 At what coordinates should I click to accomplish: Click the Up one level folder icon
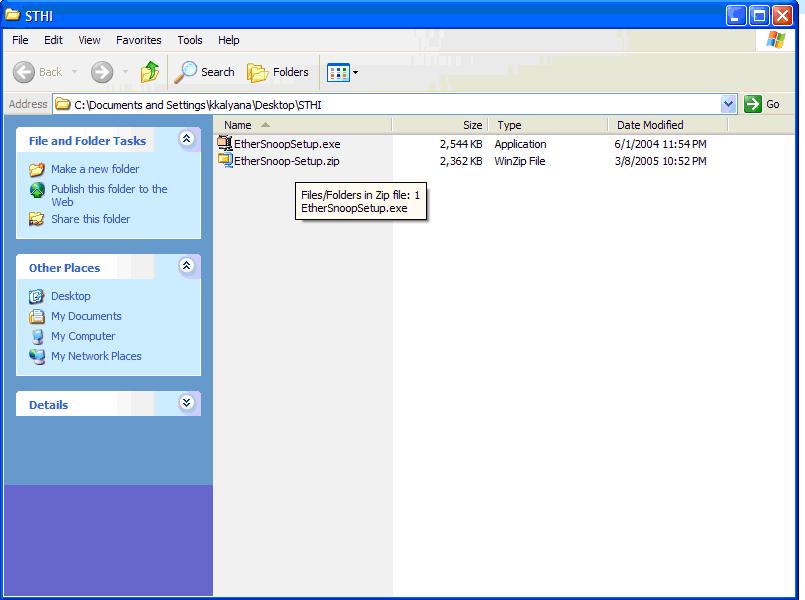click(x=149, y=72)
